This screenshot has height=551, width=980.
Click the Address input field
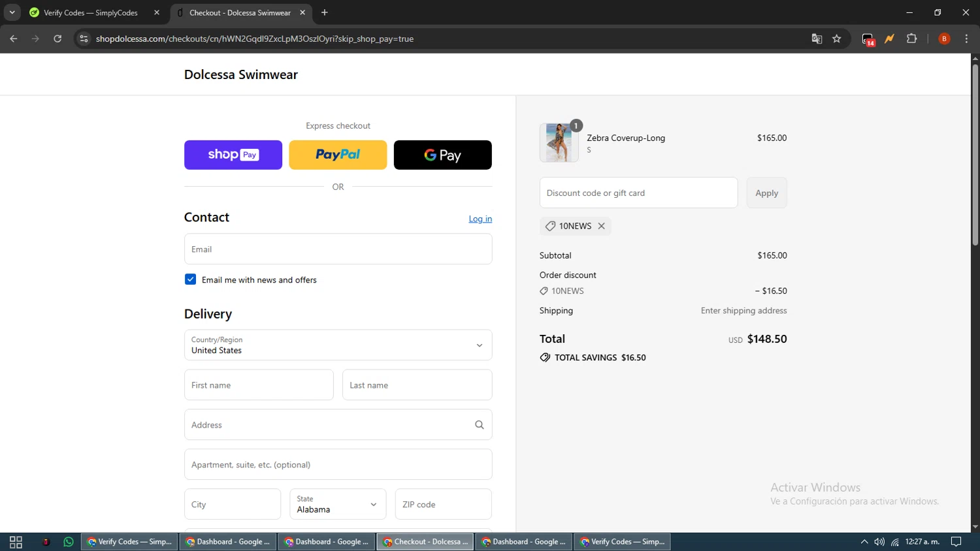click(x=338, y=425)
